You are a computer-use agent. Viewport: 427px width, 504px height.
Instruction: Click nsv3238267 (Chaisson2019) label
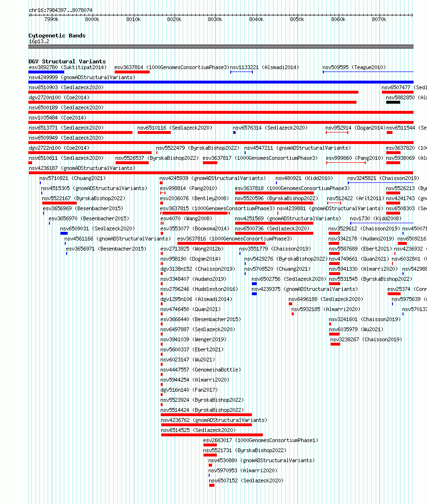(366, 339)
